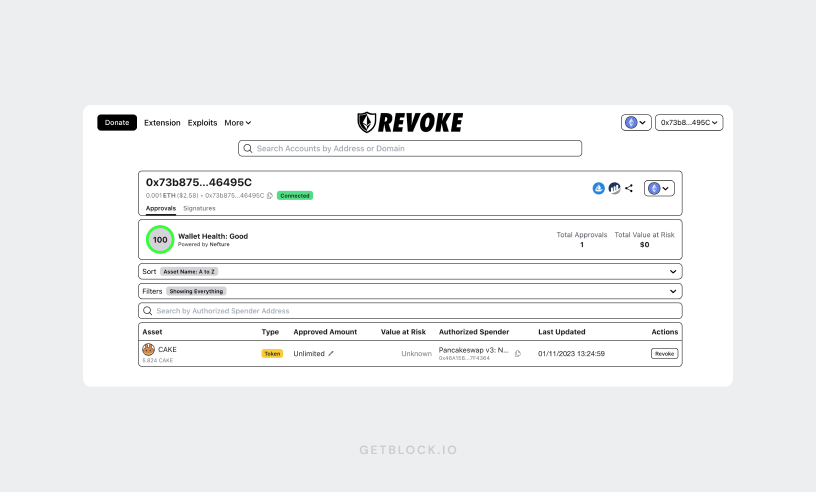Click the Type column header

pos(270,332)
